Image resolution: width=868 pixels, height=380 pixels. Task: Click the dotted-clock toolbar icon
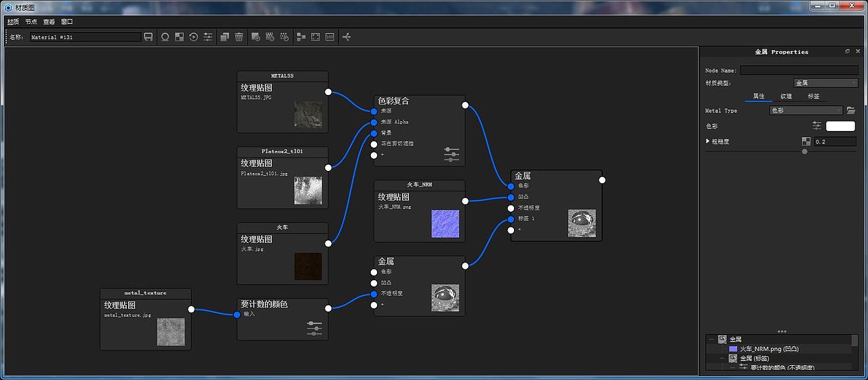(x=284, y=37)
